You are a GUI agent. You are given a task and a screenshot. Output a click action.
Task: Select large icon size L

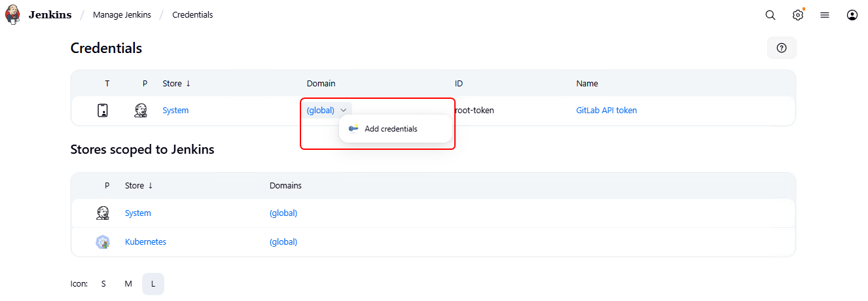pyautogui.click(x=153, y=284)
